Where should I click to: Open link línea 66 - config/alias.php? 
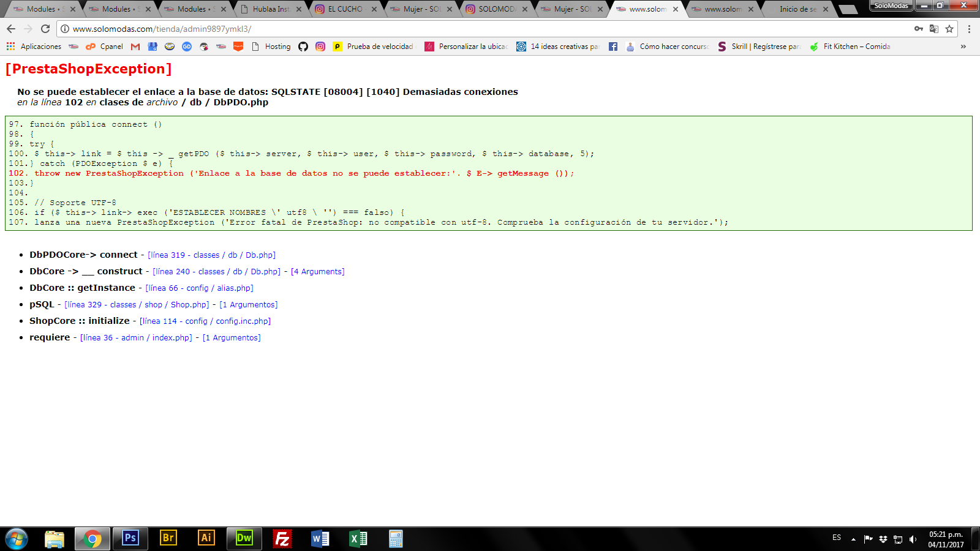click(199, 288)
